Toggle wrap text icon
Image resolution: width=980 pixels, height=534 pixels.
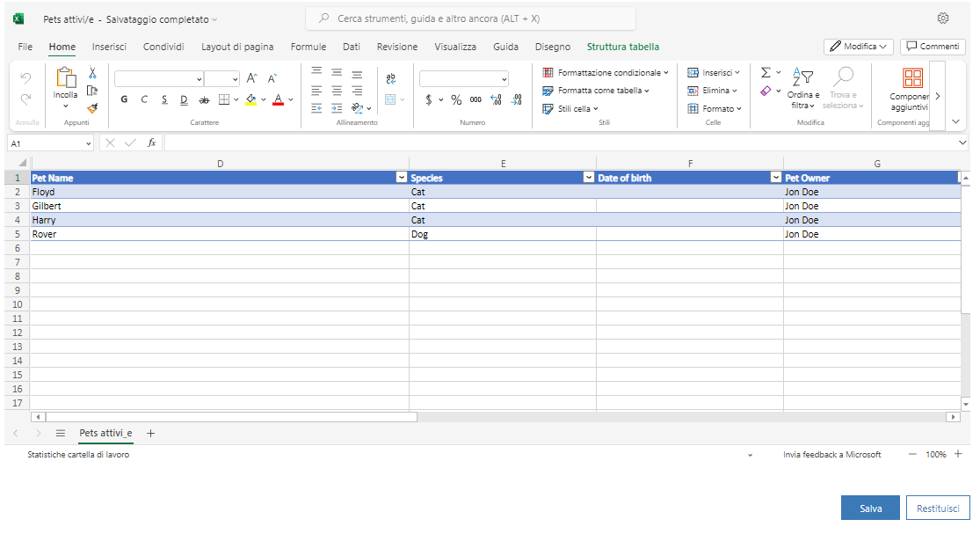[390, 79]
